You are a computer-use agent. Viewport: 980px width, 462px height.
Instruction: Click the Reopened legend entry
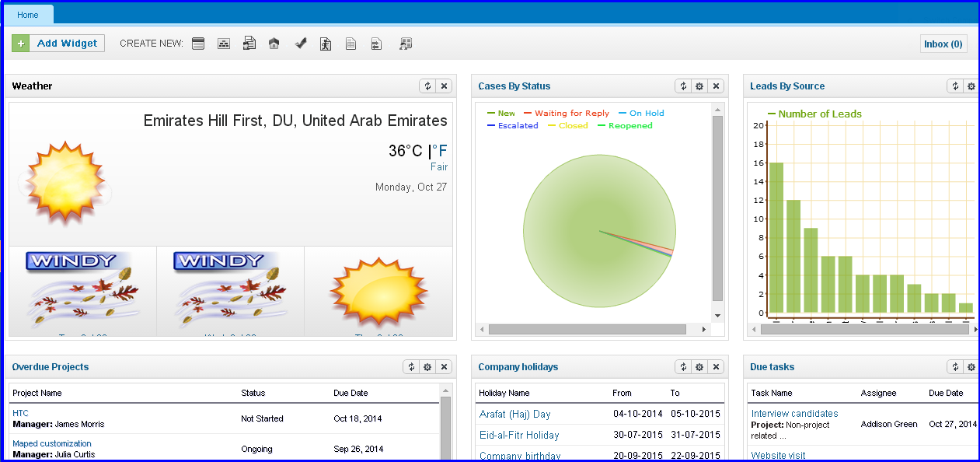coord(625,126)
